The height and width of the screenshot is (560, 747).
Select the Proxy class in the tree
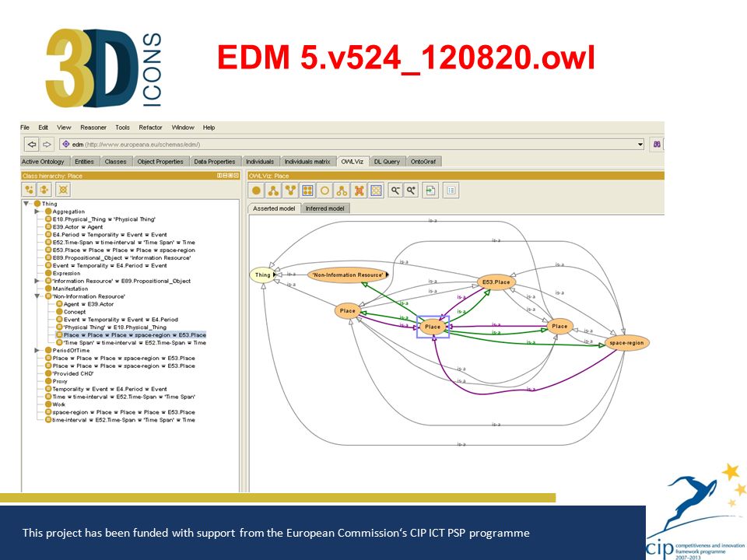pyautogui.click(x=60, y=381)
